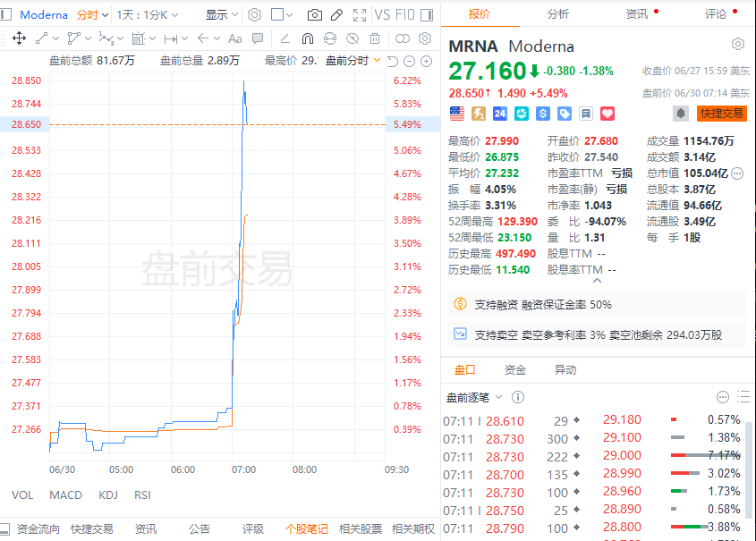
Task: Set price alert with bell icon
Action: click(680, 114)
